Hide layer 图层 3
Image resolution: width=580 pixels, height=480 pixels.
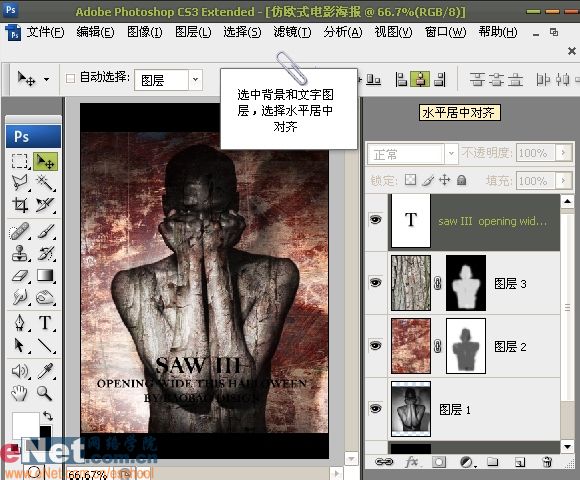[375, 283]
